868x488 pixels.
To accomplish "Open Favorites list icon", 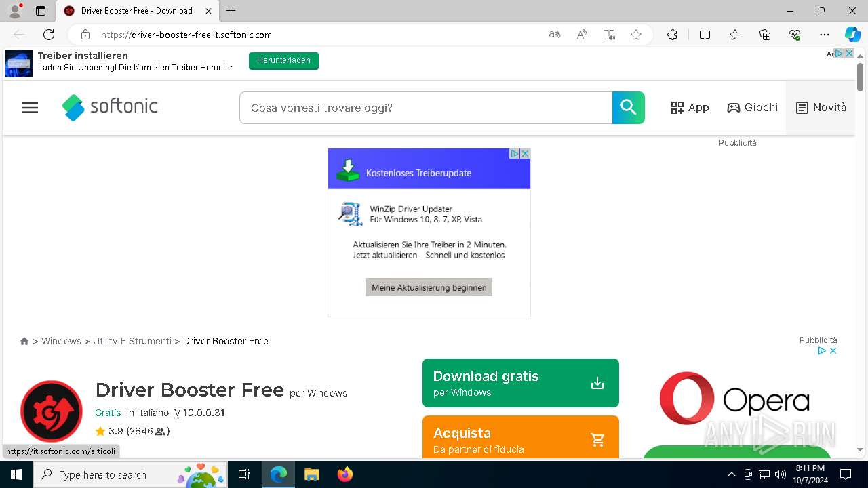I will coord(735,35).
